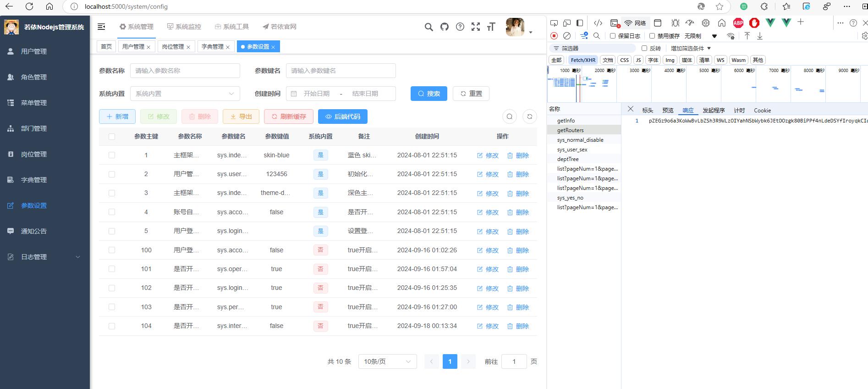Click the user avatar picture in navbar

[515, 27]
